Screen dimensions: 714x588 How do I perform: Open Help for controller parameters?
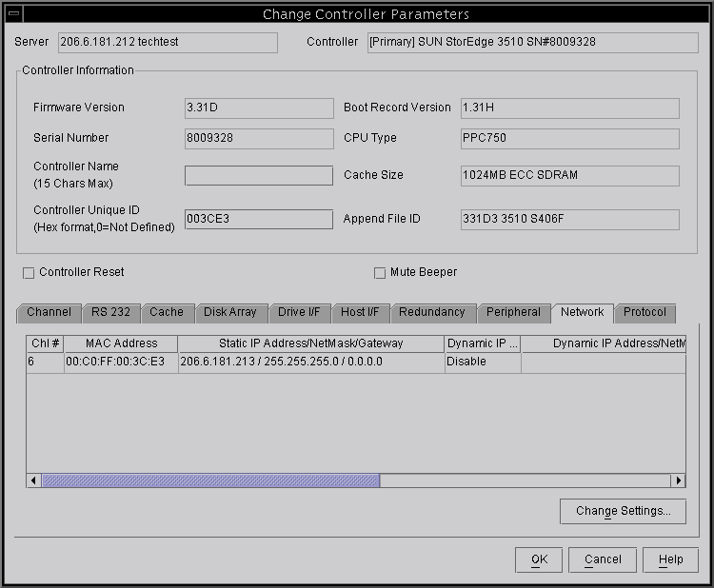click(x=671, y=559)
